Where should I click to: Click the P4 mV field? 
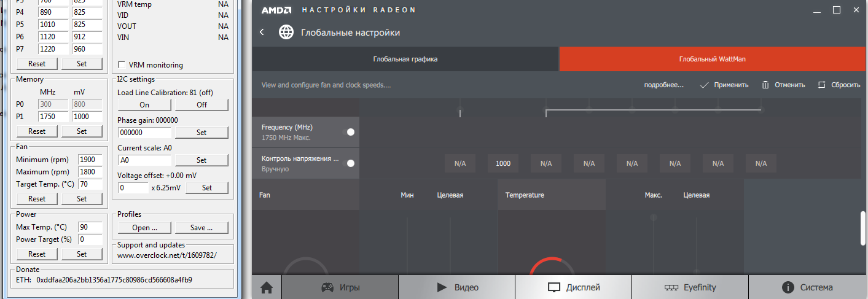pyautogui.click(x=87, y=12)
